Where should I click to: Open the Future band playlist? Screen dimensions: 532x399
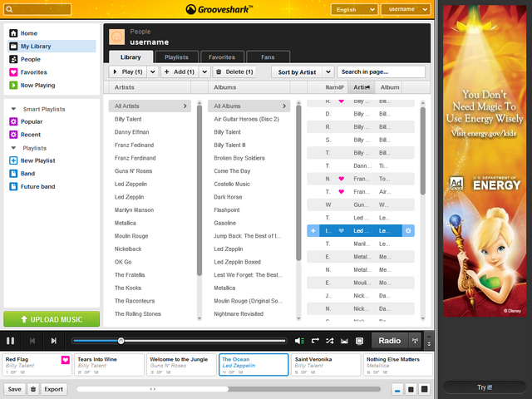37,186
